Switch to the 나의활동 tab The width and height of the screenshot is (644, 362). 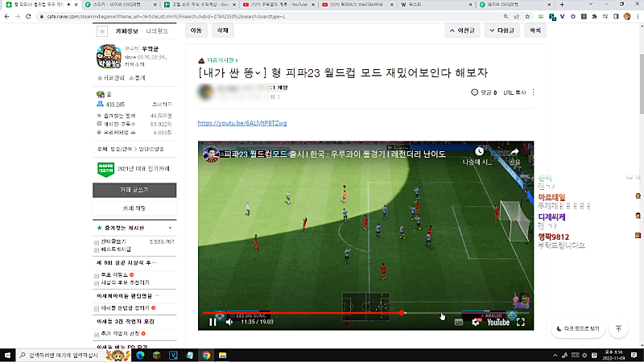[x=157, y=31]
